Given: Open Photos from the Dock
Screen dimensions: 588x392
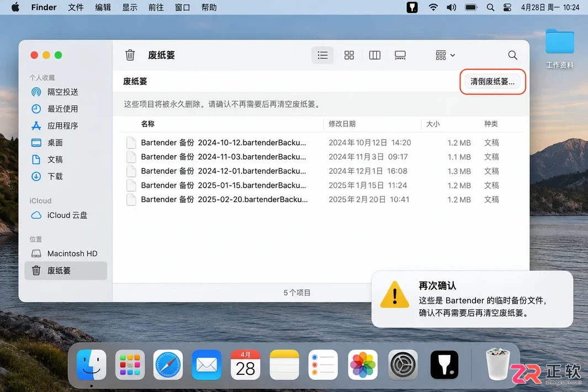Looking at the screenshot, I should point(363,365).
